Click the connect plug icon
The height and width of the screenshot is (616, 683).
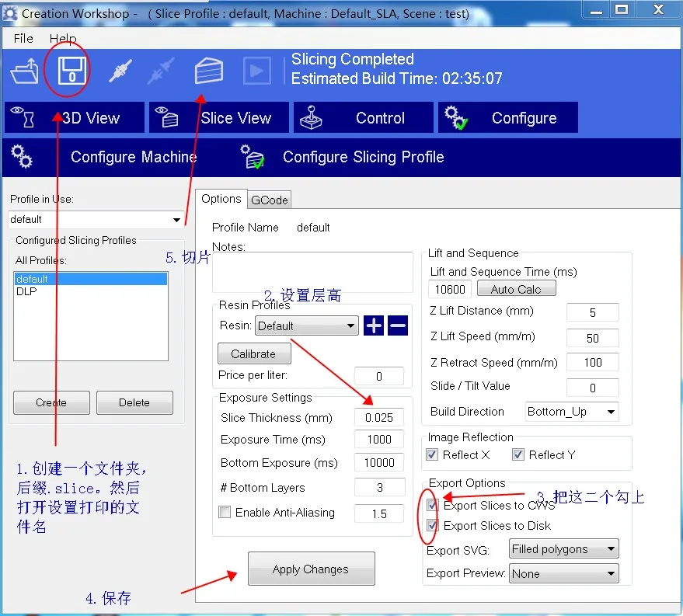pos(120,71)
